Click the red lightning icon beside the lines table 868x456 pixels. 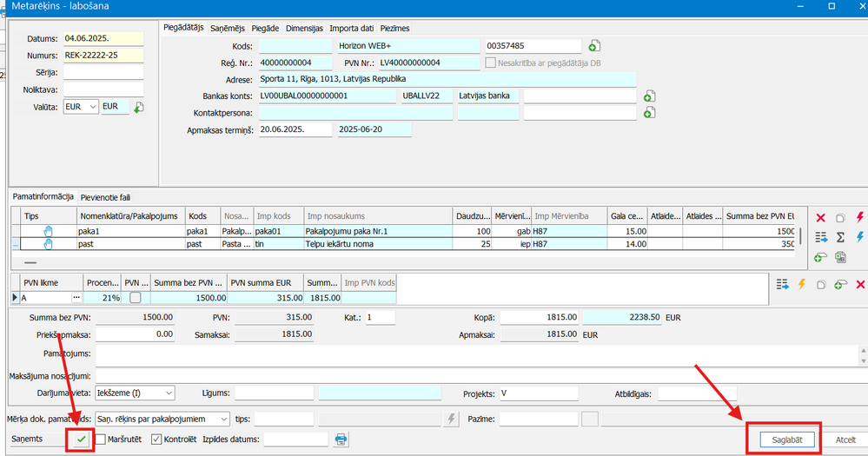[859, 217]
